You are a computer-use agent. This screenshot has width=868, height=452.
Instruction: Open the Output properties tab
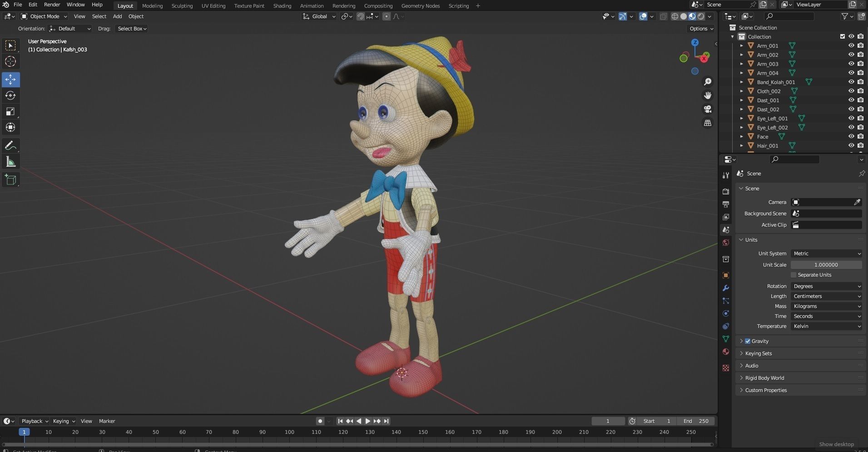click(726, 204)
